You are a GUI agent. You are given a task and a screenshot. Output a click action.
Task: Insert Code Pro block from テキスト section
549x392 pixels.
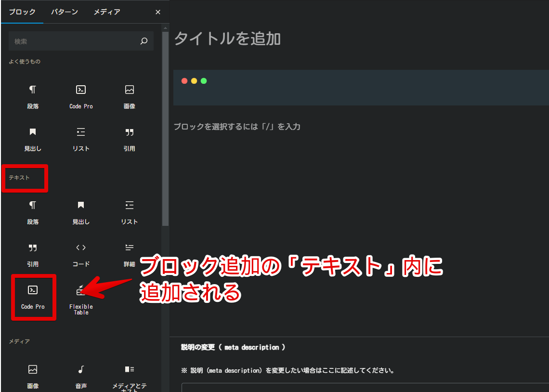click(x=33, y=298)
